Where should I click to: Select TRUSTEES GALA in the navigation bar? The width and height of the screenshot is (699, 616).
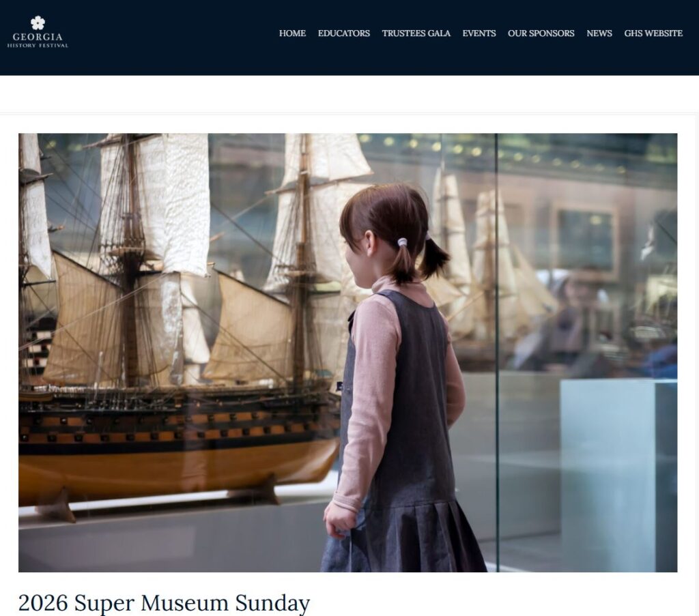416,33
